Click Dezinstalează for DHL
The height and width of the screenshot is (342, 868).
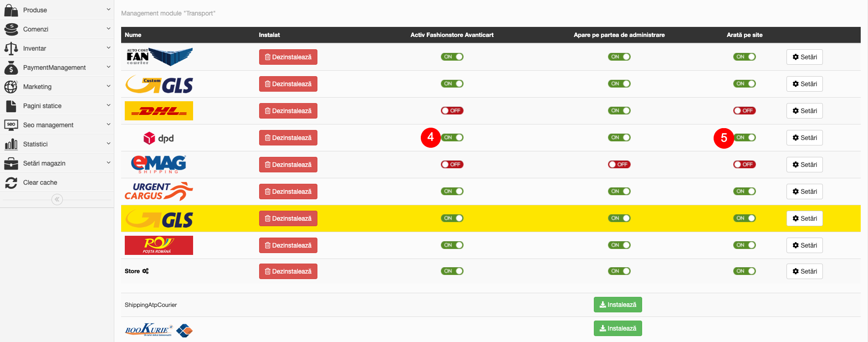click(288, 111)
